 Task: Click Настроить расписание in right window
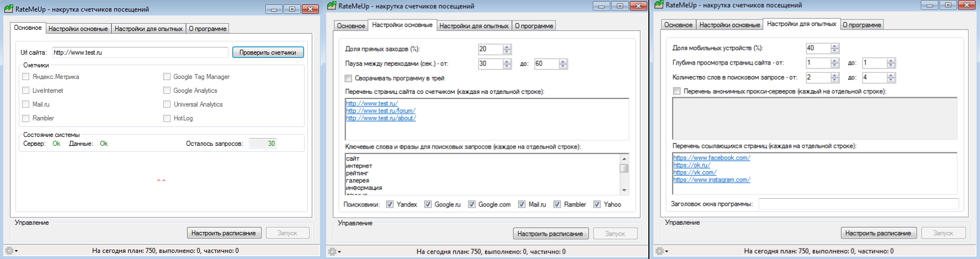[x=878, y=233]
